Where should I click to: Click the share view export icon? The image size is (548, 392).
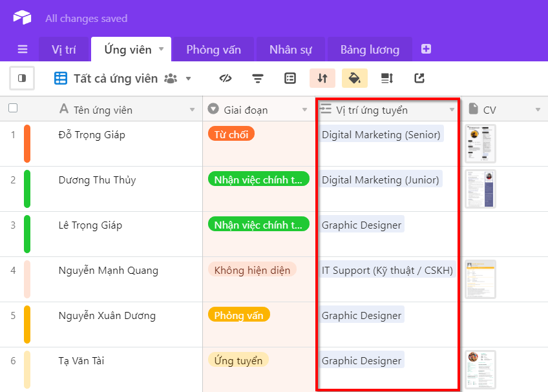click(x=419, y=78)
